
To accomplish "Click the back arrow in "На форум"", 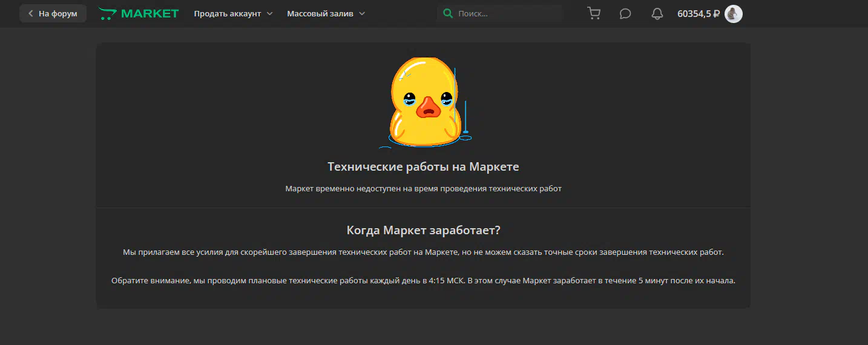I will [31, 13].
